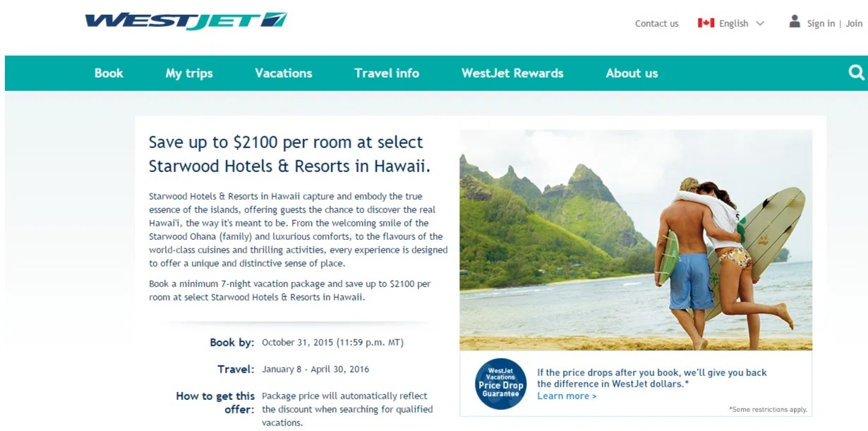Click the Canadian flag icon
The width and height of the screenshot is (868, 431).
coord(706,23)
